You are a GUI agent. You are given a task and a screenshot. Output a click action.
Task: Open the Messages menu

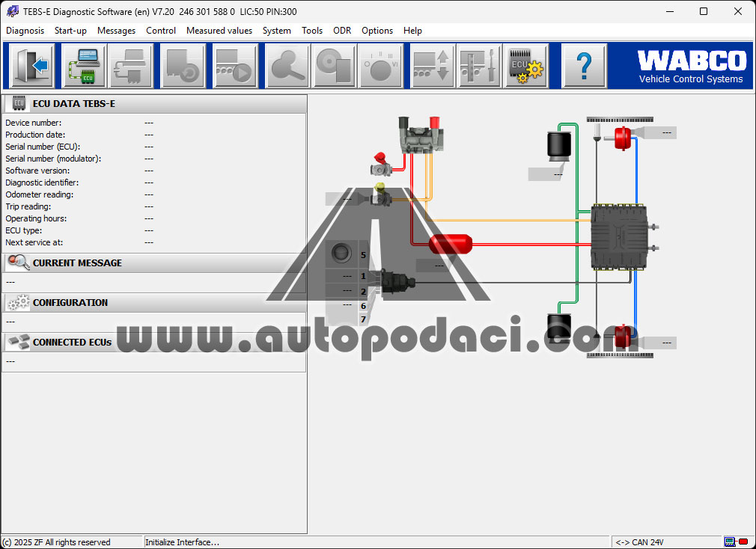click(x=116, y=31)
